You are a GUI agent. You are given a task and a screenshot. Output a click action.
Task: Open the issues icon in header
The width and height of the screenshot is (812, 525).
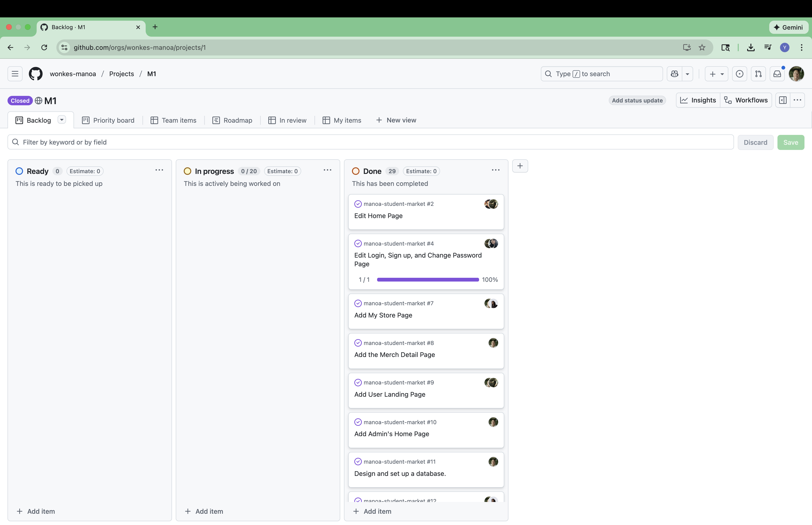739,74
